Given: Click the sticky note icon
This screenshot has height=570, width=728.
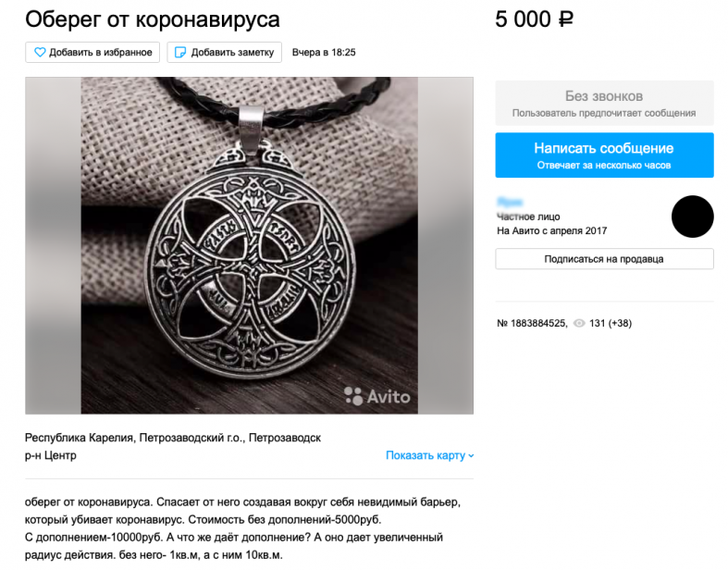Looking at the screenshot, I should 180,53.
